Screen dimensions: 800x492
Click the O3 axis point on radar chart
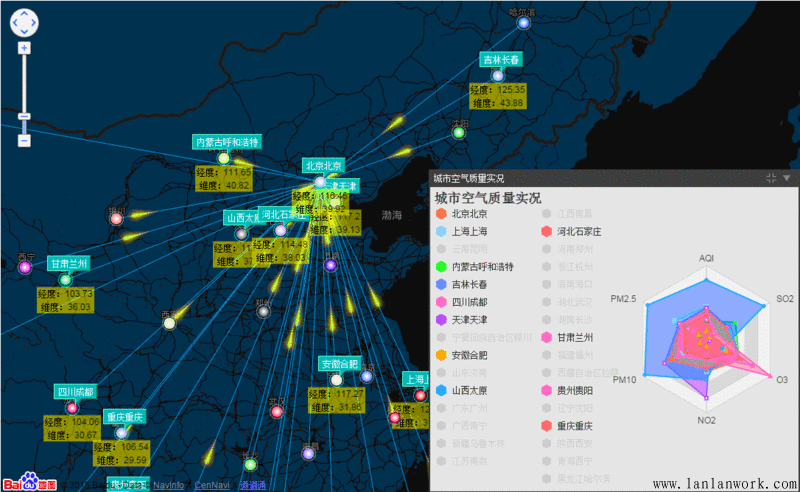771,378
